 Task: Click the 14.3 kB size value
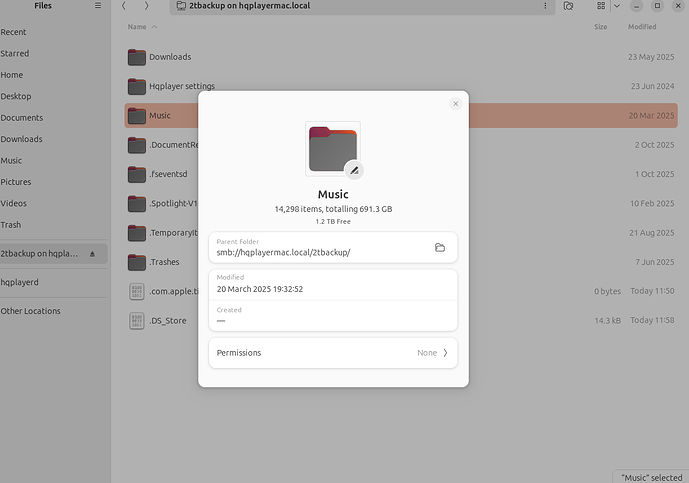coord(608,321)
